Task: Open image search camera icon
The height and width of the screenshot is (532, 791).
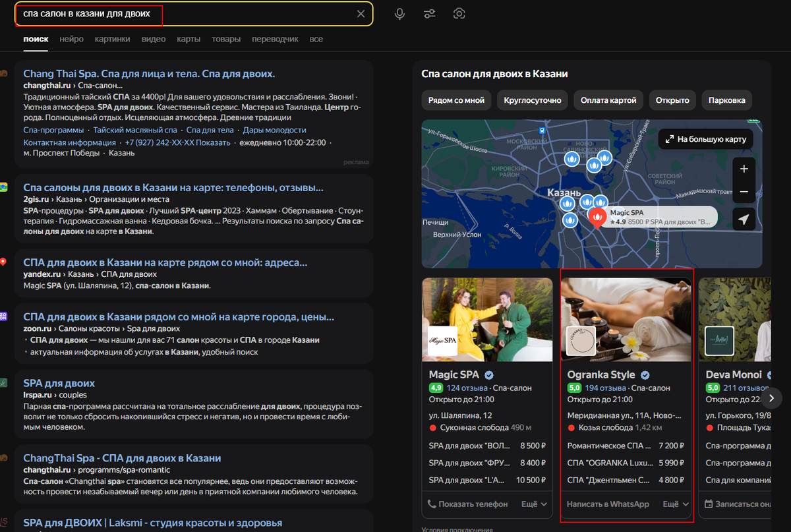Action: click(x=459, y=14)
